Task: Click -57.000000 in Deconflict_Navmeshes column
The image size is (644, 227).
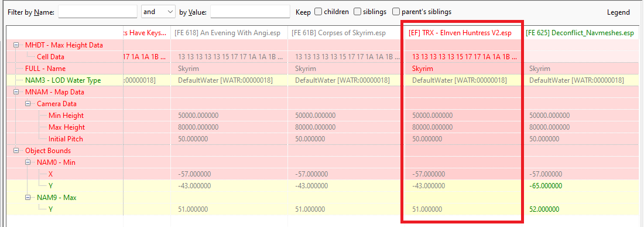Action: point(546,174)
